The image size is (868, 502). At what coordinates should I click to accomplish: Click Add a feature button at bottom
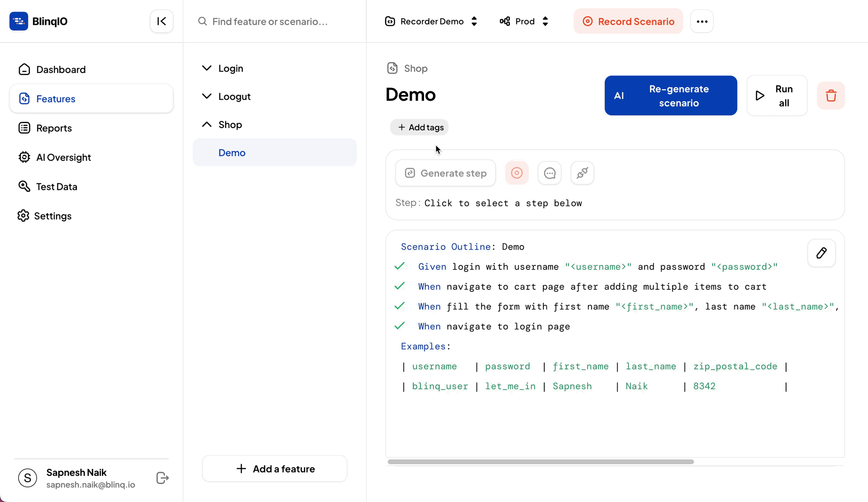tap(275, 469)
